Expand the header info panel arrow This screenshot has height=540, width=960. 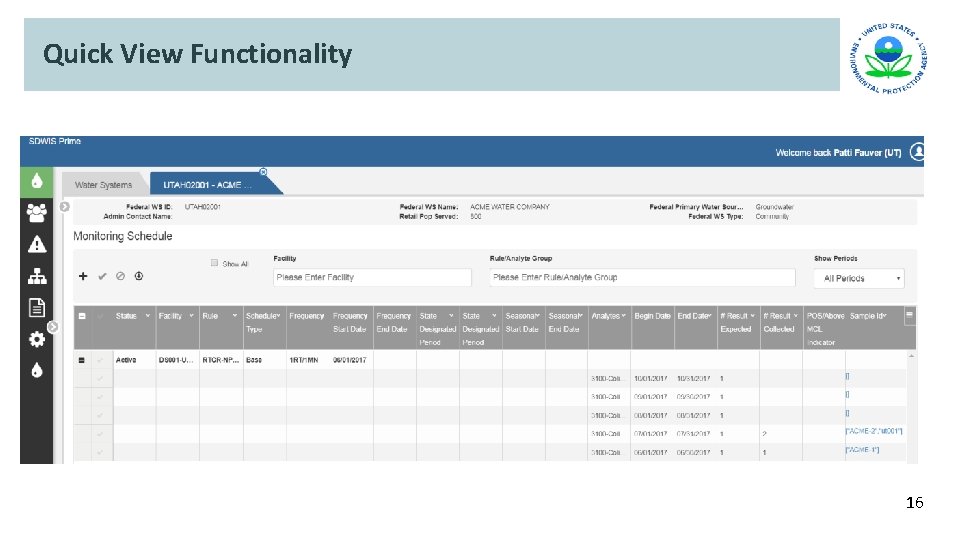coord(65,207)
